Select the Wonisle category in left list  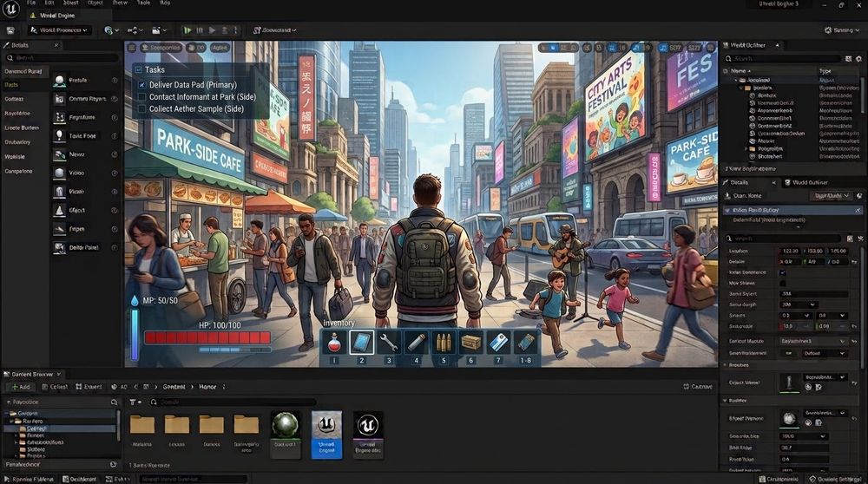point(15,156)
